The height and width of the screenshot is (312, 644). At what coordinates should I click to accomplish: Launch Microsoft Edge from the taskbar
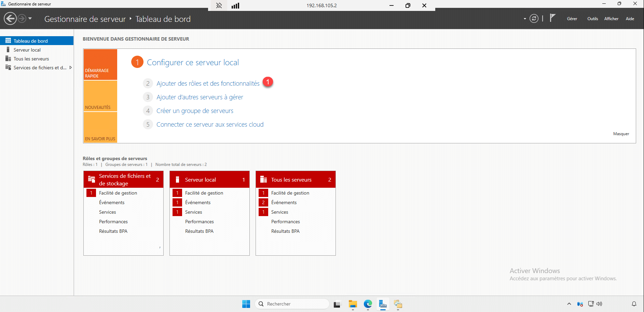pos(368,304)
